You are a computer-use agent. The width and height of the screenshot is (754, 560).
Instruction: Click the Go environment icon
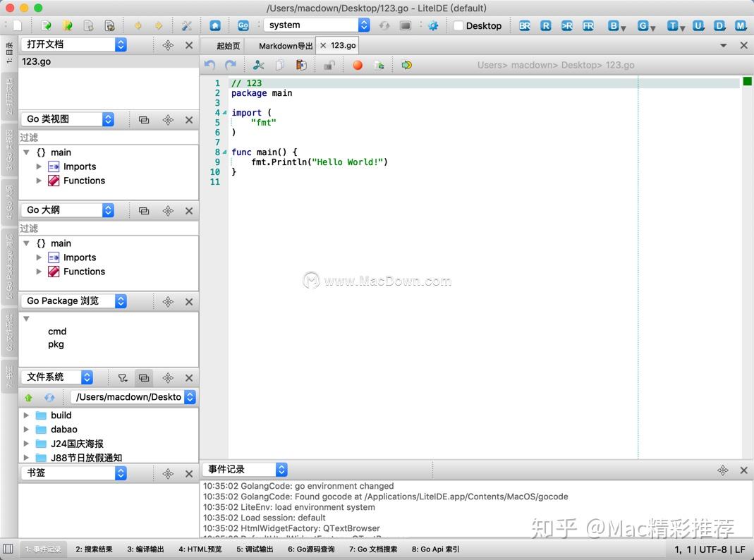[x=243, y=25]
